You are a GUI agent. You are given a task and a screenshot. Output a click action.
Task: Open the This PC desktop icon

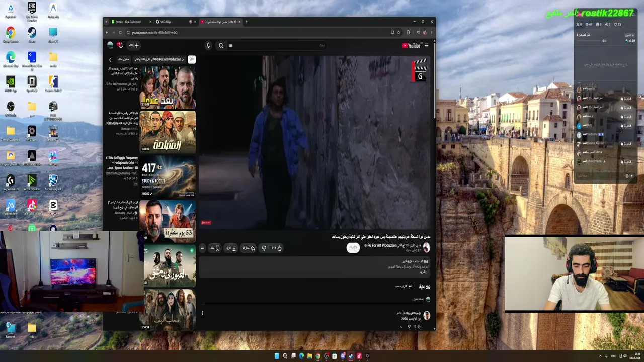tap(53, 34)
